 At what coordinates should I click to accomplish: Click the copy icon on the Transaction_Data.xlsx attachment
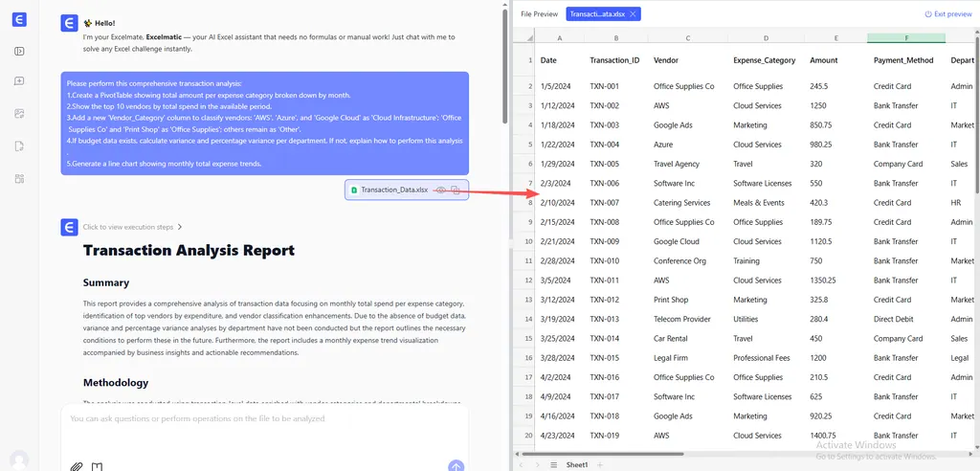point(456,191)
